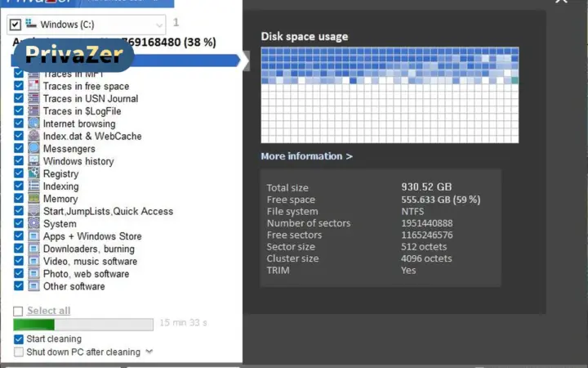Click the Sector size value 512 octets
The width and height of the screenshot is (588, 368).
pos(424,247)
